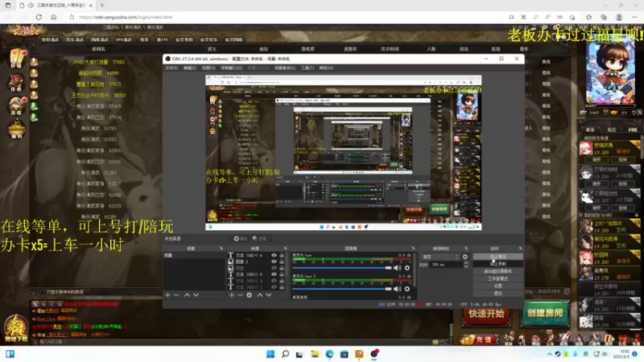Open the second icon in the game sidebar
The height and width of the screenshot is (362, 644).
pyautogui.click(x=16, y=82)
